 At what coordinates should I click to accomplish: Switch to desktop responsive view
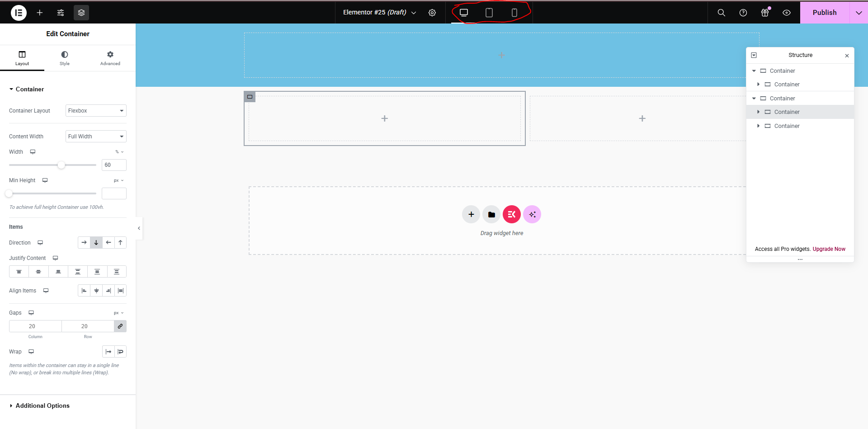tap(464, 13)
